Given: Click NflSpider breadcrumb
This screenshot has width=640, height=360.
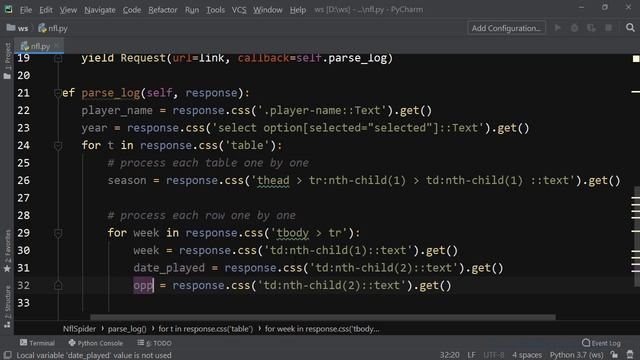Looking at the screenshot, I should (79, 329).
